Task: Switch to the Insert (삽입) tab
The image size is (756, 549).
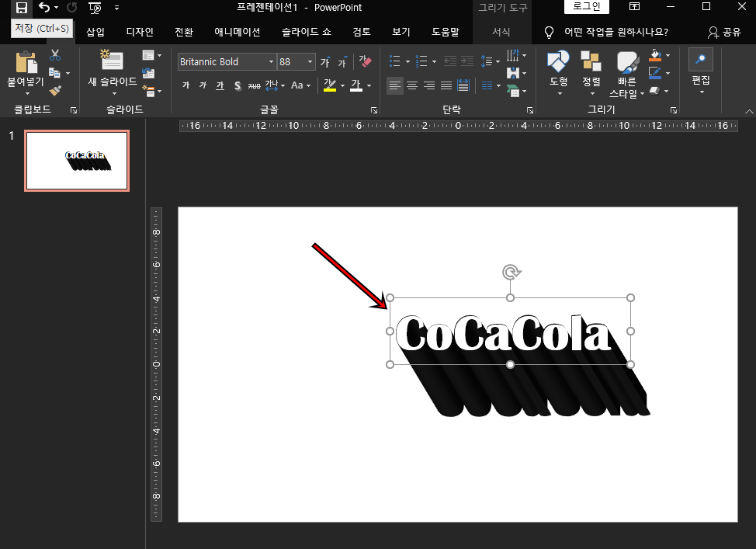Action: 95,32
